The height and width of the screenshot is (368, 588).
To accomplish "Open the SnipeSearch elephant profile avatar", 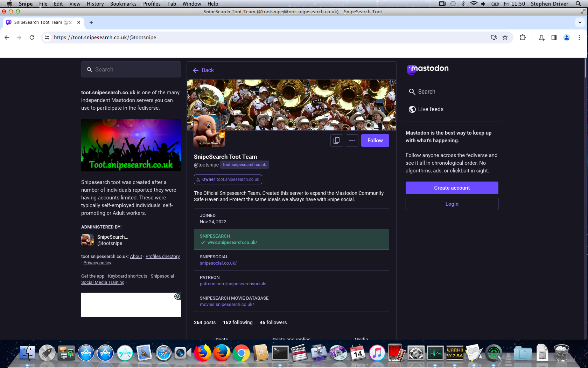I will [209, 131].
